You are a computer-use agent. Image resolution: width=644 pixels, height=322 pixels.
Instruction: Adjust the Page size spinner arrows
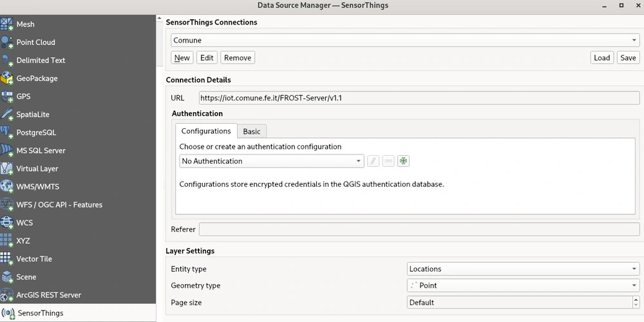[635, 303]
